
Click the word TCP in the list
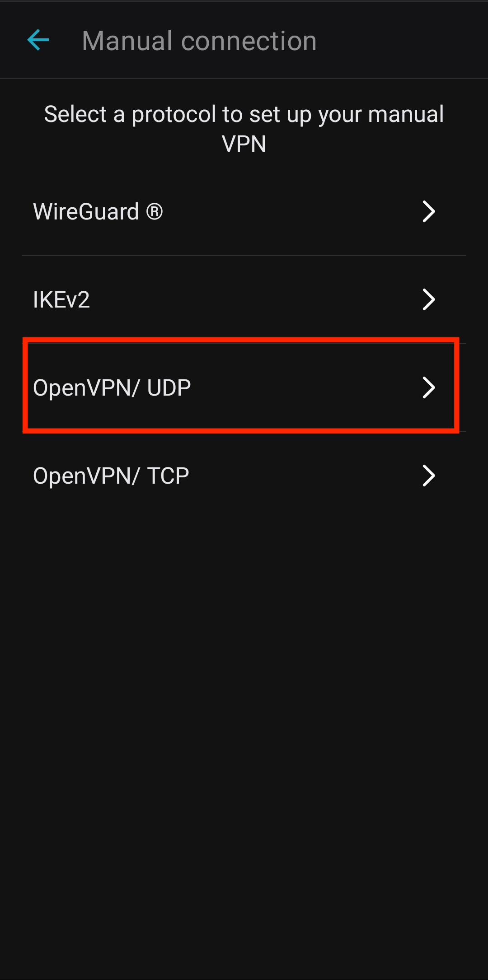pyautogui.click(x=168, y=476)
